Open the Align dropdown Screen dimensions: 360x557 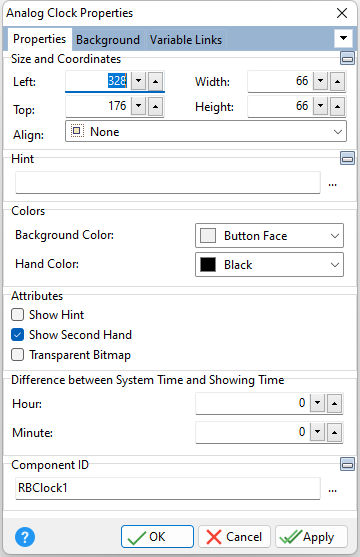point(206,131)
